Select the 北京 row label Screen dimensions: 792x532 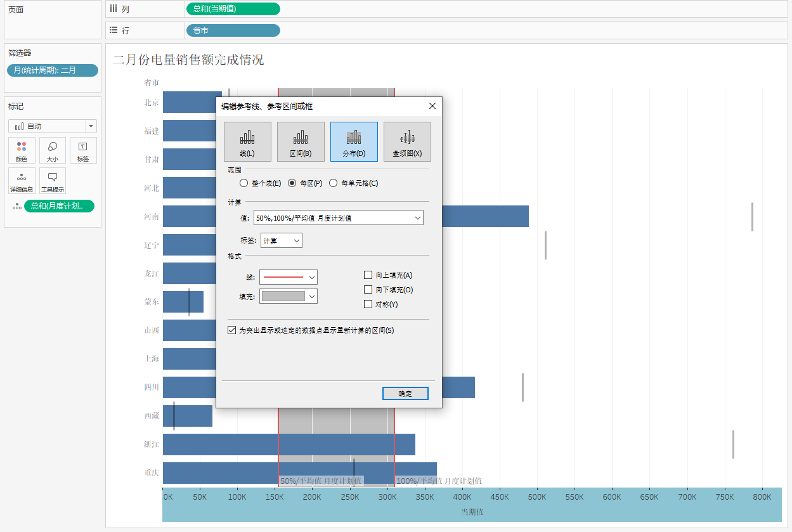click(152, 102)
